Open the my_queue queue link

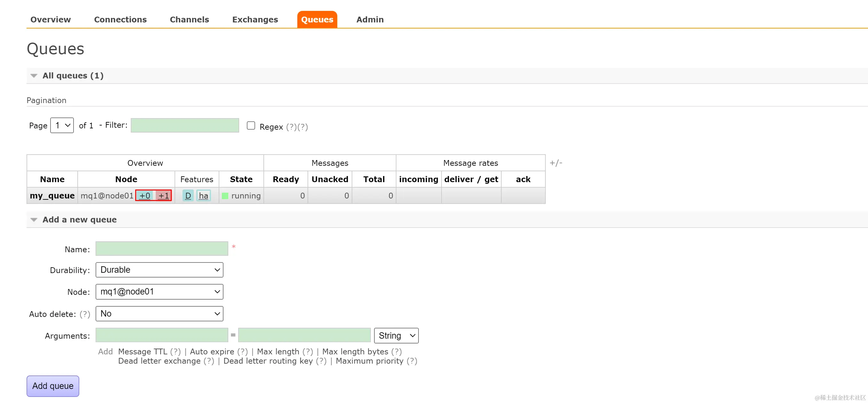52,196
